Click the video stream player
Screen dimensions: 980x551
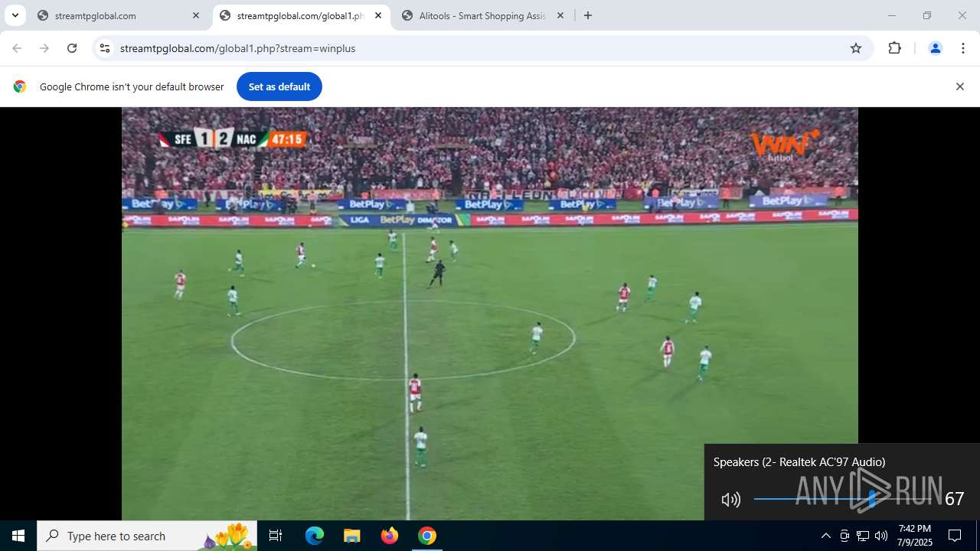pos(490,314)
